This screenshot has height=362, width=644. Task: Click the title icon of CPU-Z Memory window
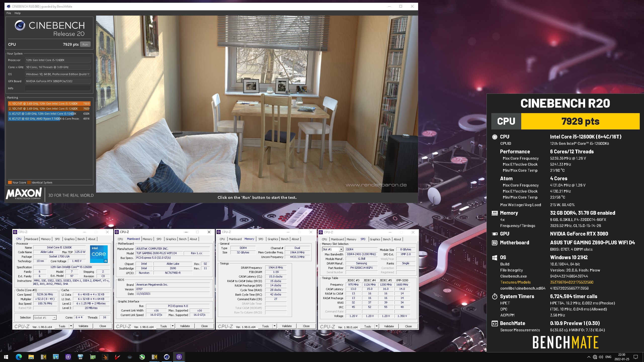click(219, 232)
